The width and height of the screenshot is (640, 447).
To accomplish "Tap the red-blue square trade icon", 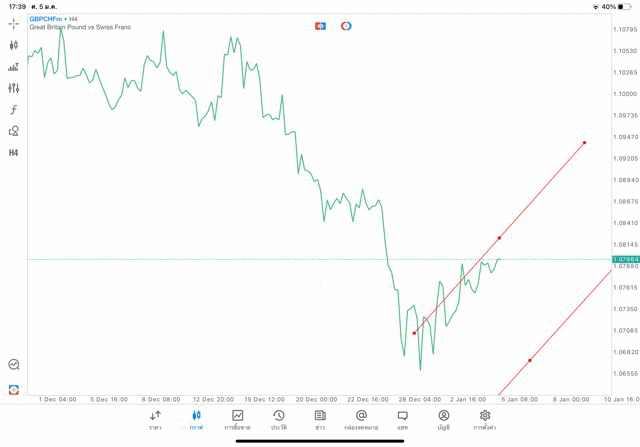I will point(320,26).
